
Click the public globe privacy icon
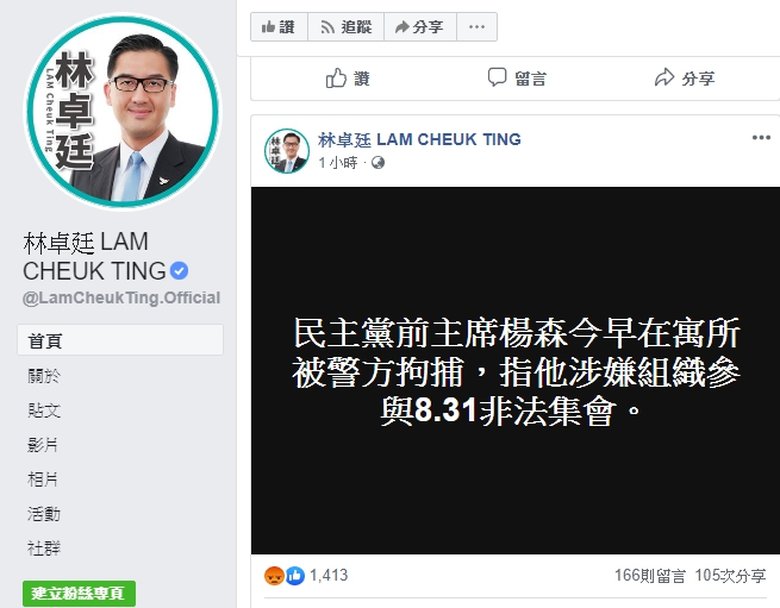tap(378, 163)
